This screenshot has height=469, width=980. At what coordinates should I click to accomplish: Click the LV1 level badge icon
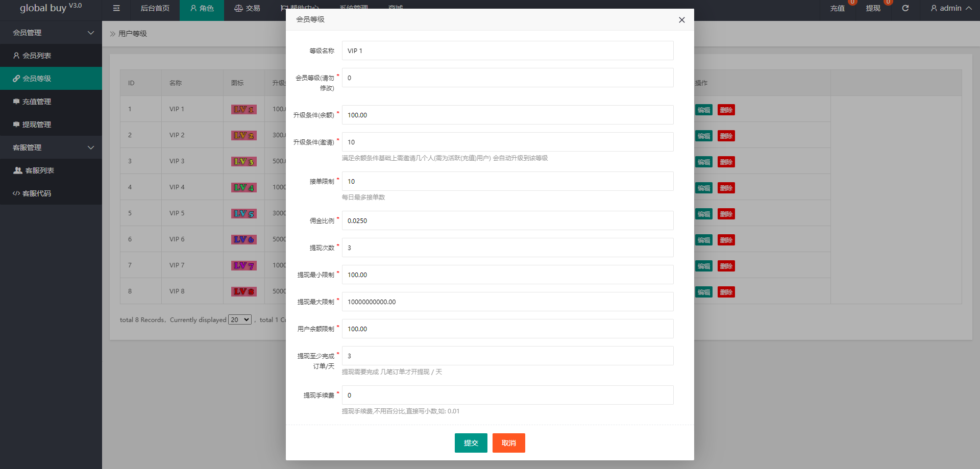point(243,109)
